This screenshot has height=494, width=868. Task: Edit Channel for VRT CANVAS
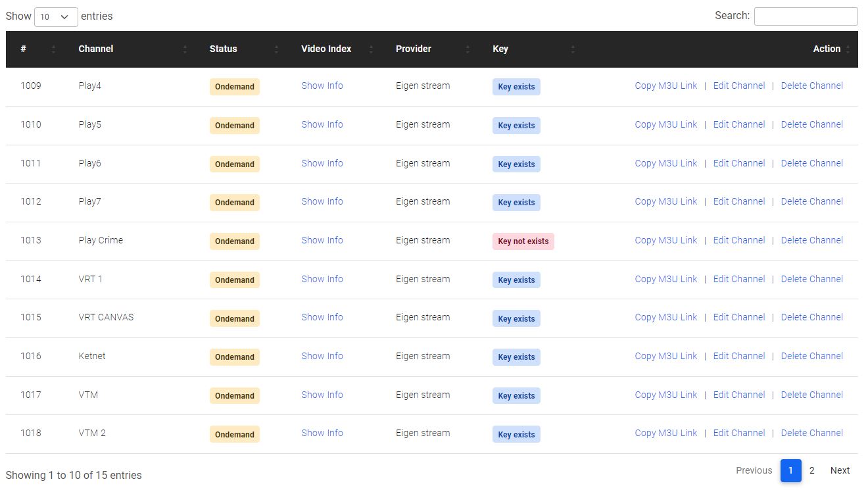point(739,317)
